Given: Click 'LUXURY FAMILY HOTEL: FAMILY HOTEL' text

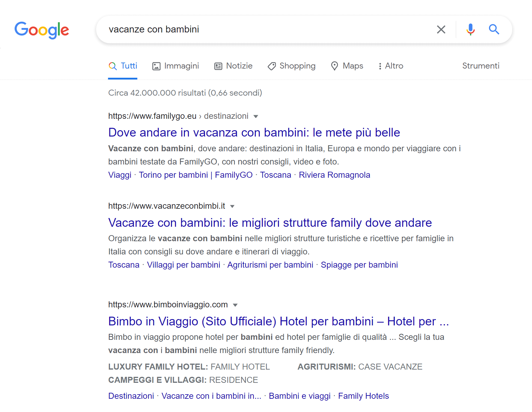Looking at the screenshot, I should tap(189, 367).
